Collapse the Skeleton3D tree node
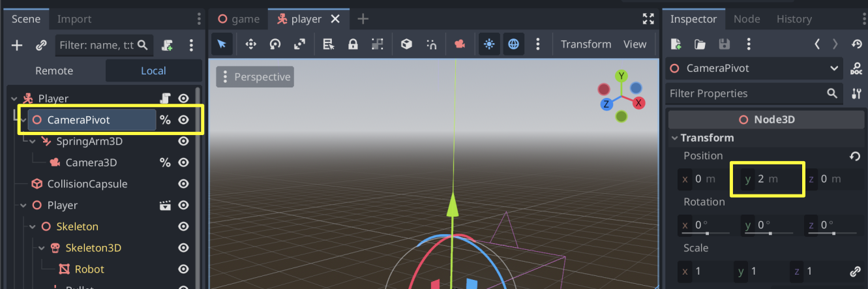 click(42, 248)
